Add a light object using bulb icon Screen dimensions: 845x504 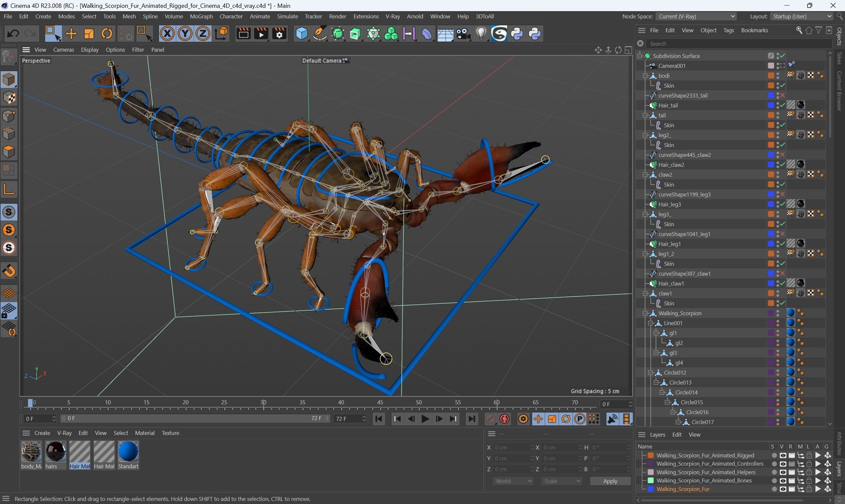tap(481, 34)
